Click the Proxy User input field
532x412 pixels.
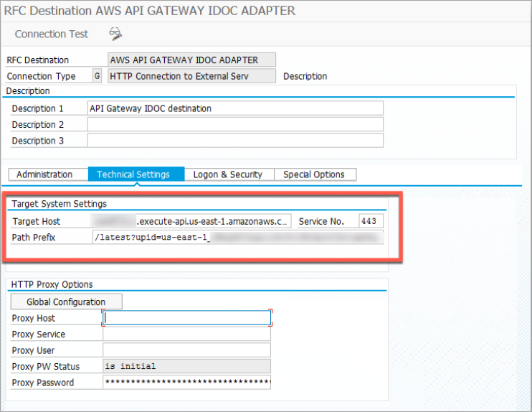[186, 350]
